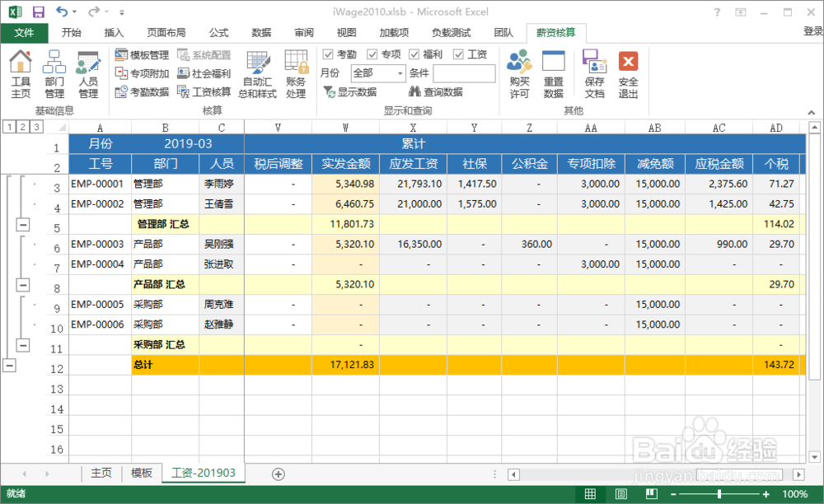Zoom out with the minus button
Screen dimensions: 824x504
(x=673, y=494)
